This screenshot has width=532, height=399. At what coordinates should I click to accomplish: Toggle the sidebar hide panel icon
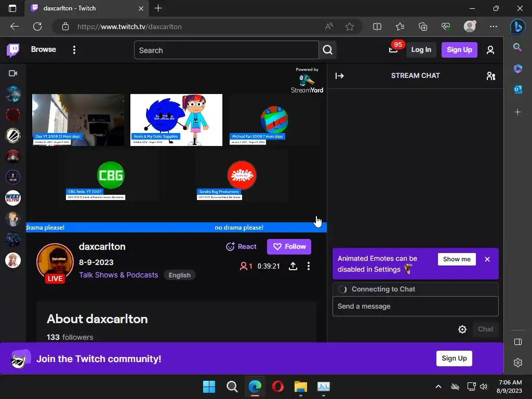518,342
